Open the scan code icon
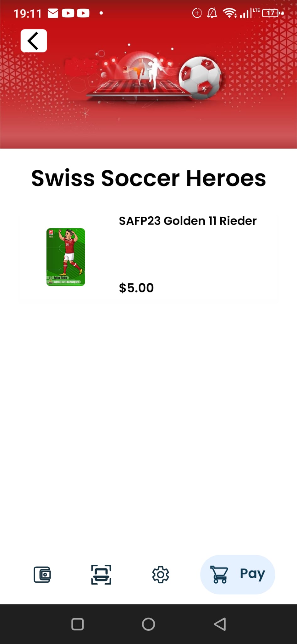 point(101,575)
